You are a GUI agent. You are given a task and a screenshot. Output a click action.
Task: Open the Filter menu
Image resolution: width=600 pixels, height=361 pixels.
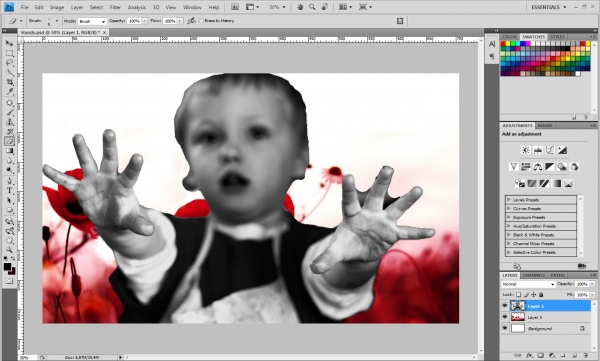115,7
